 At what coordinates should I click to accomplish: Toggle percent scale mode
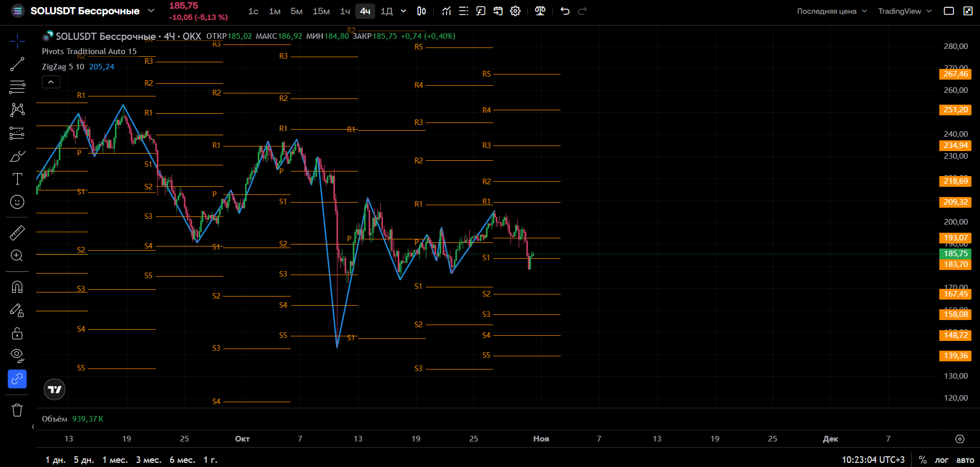click(x=923, y=460)
